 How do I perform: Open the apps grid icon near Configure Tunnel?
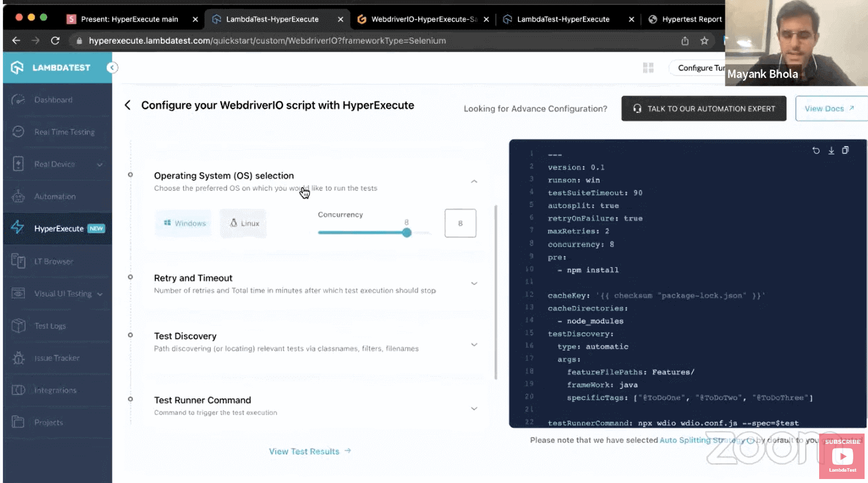pyautogui.click(x=648, y=68)
